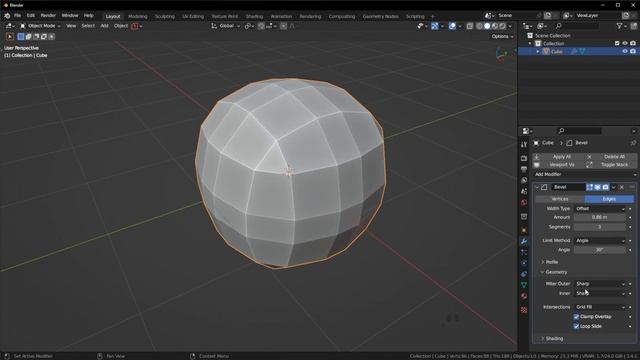Image resolution: width=640 pixels, height=360 pixels.
Task: Open the Tool properties tab icon
Action: (x=524, y=144)
